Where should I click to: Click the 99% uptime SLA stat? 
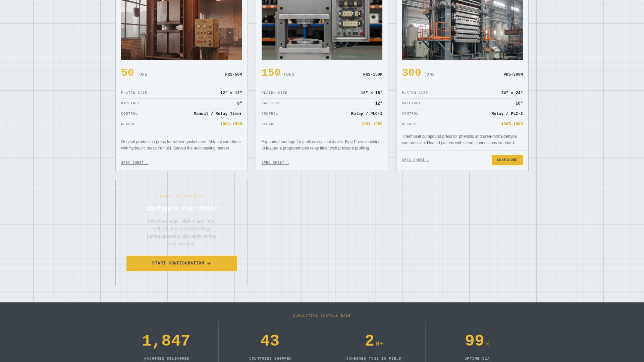[x=477, y=340]
